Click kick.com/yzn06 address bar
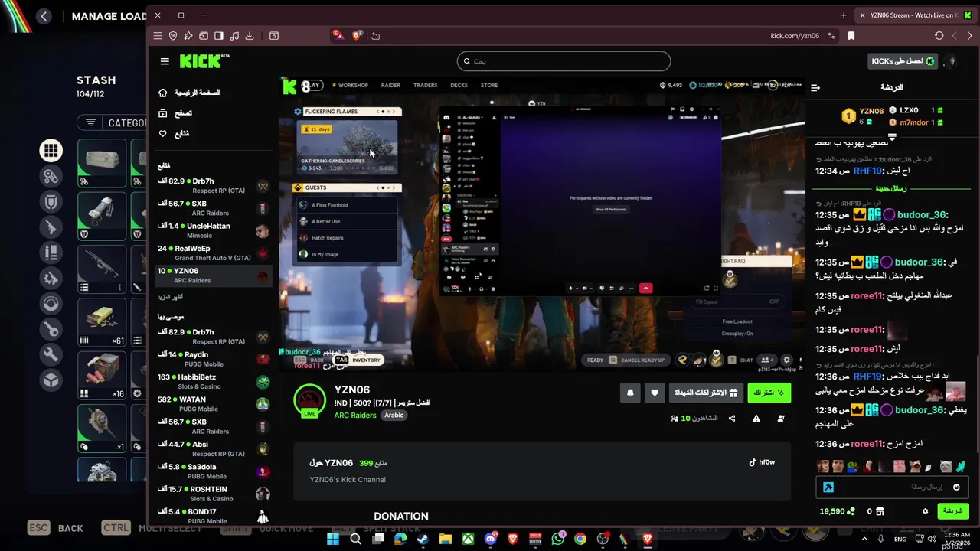The height and width of the screenshot is (551, 980). click(x=795, y=35)
